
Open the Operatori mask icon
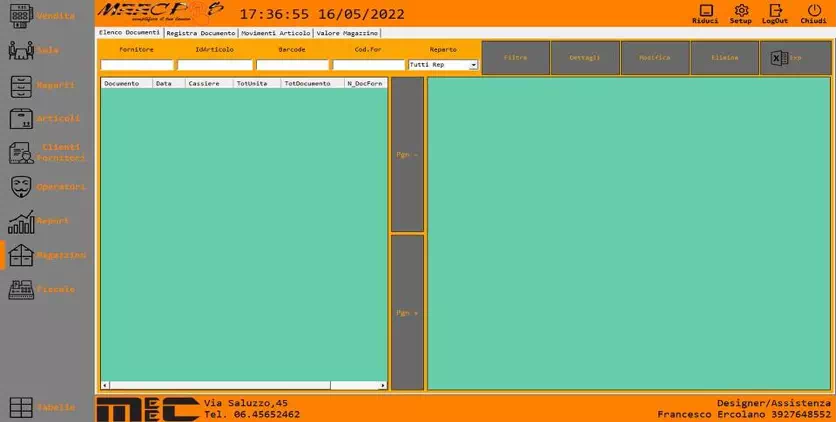point(21,187)
